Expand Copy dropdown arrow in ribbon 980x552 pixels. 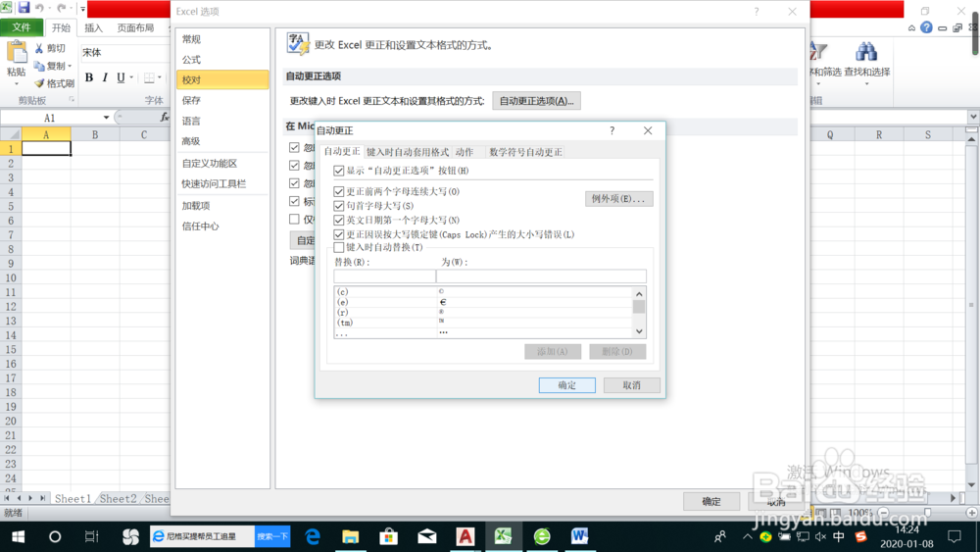[x=70, y=66]
